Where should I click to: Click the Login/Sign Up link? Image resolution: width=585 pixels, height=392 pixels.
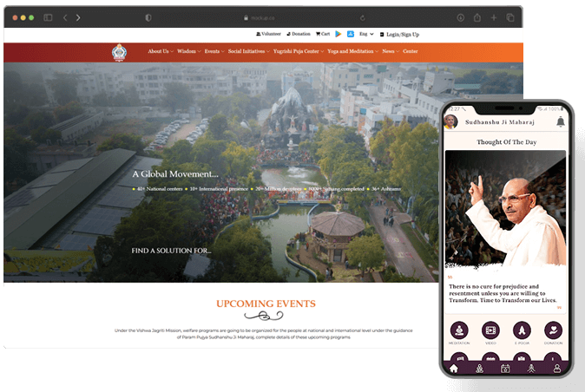pyautogui.click(x=401, y=34)
